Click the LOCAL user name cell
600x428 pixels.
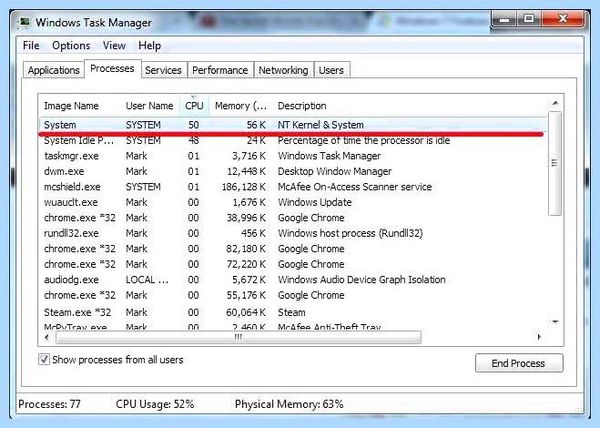(x=147, y=280)
